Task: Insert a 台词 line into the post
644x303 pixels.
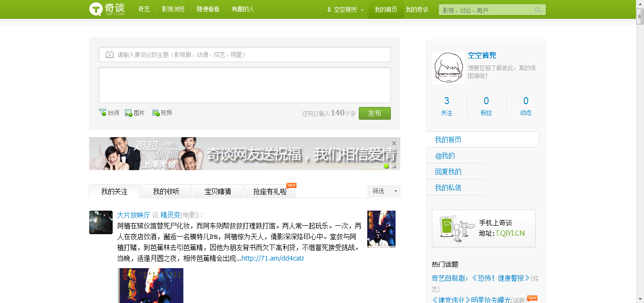Action: pyautogui.click(x=109, y=113)
